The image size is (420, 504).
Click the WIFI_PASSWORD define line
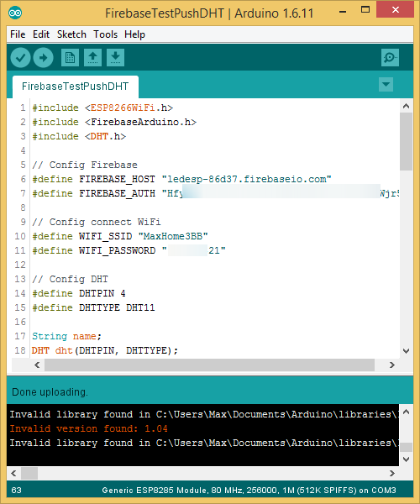(129, 250)
